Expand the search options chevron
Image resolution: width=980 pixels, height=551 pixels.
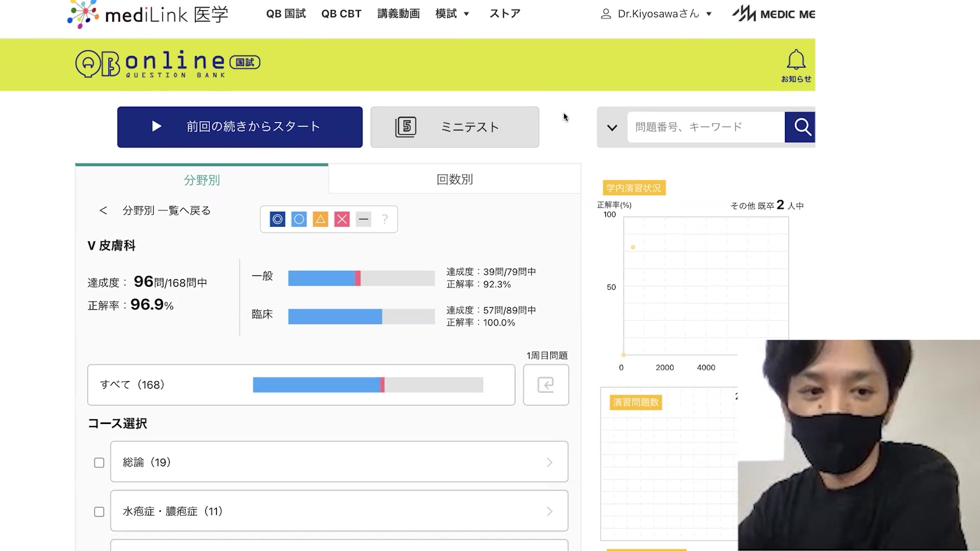pos(612,128)
